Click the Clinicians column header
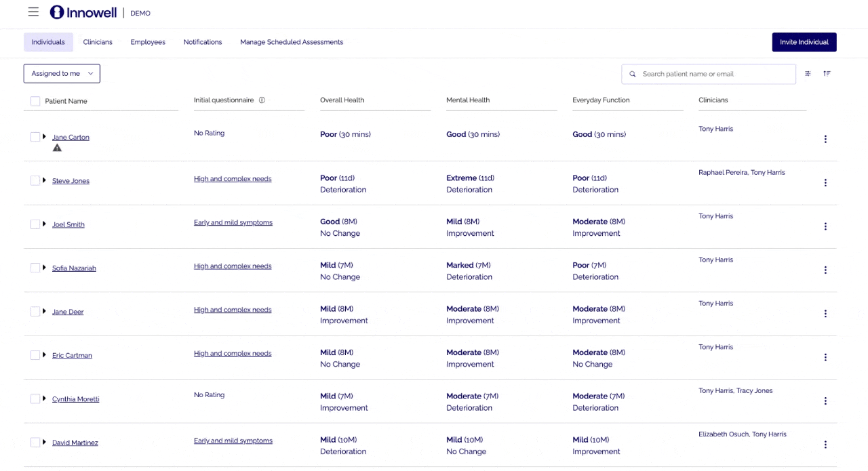Image resolution: width=868 pixels, height=471 pixels. (713, 100)
